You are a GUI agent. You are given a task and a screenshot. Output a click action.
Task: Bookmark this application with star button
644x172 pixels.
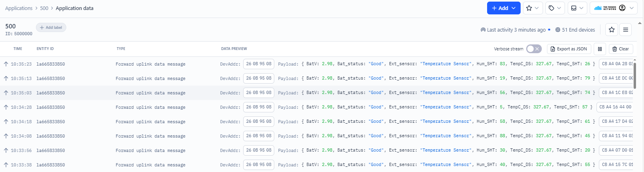pyautogui.click(x=611, y=30)
